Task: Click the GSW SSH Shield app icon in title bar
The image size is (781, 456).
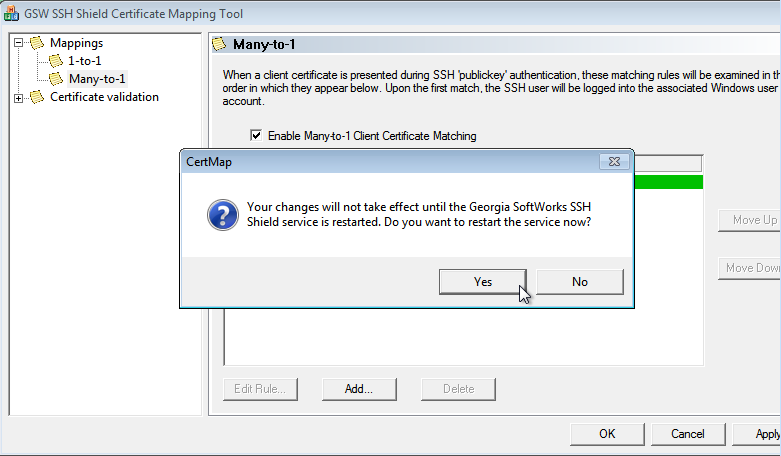Action: point(11,13)
